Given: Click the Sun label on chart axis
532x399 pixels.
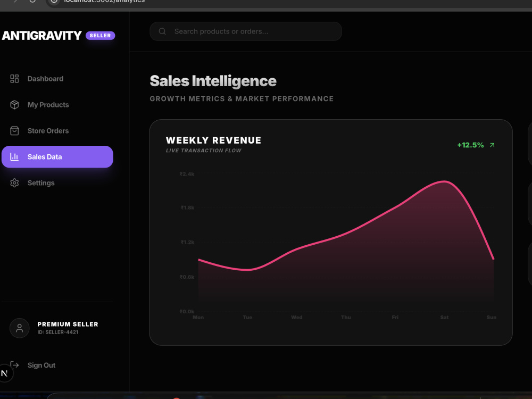Looking at the screenshot, I should [x=492, y=318].
